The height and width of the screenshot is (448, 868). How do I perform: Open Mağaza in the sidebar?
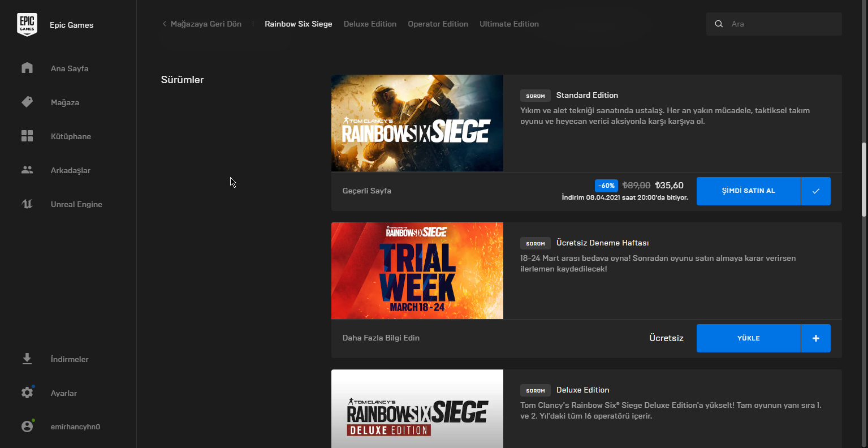pyautogui.click(x=65, y=102)
